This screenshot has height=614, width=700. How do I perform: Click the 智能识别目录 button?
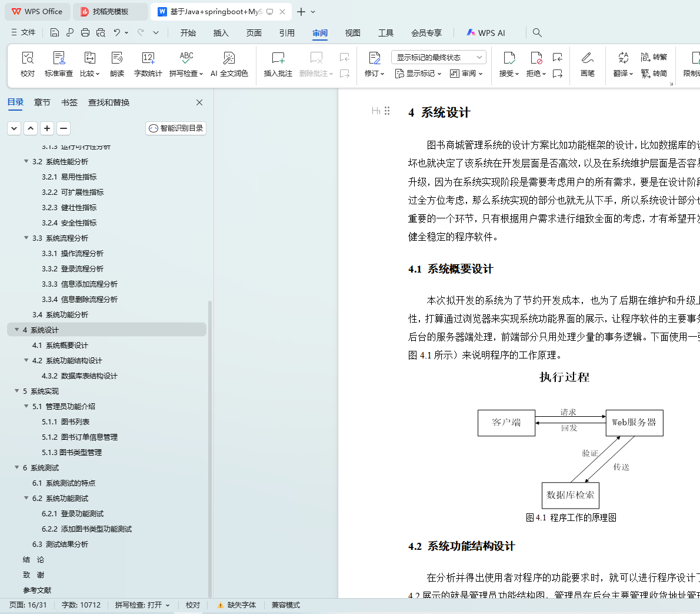click(x=176, y=128)
